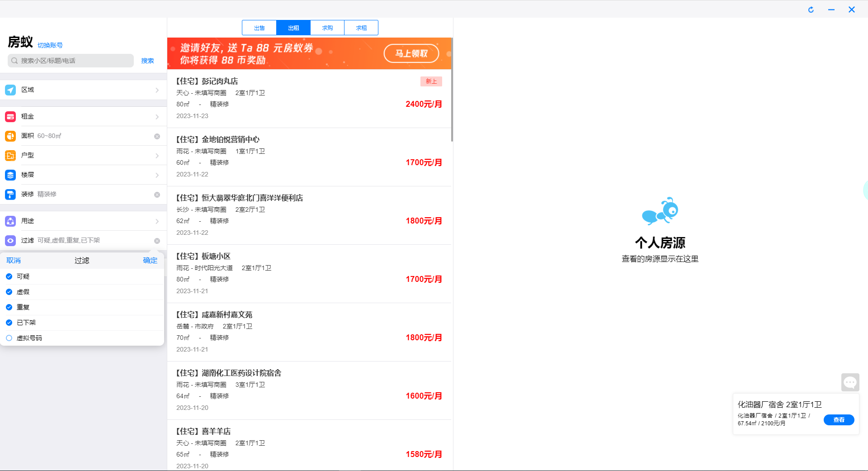Open listing 彭记肉丸店
The height and width of the screenshot is (471, 868).
(309, 99)
